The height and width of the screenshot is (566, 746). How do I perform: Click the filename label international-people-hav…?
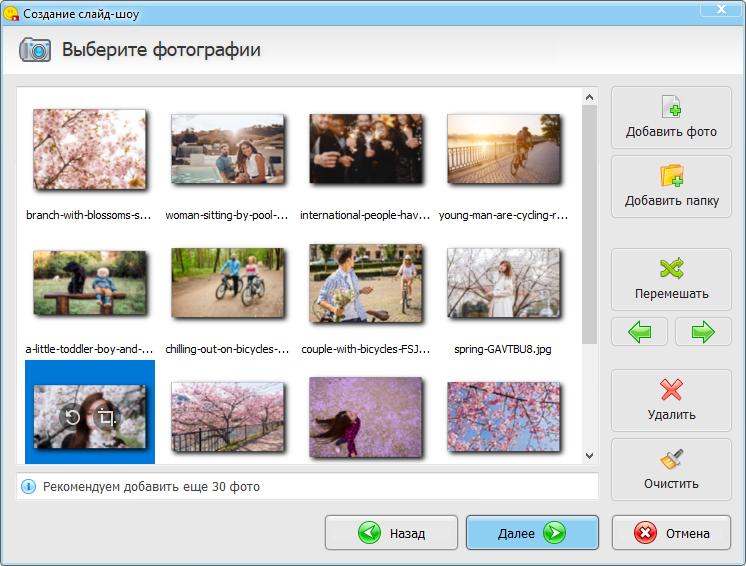[x=365, y=215]
